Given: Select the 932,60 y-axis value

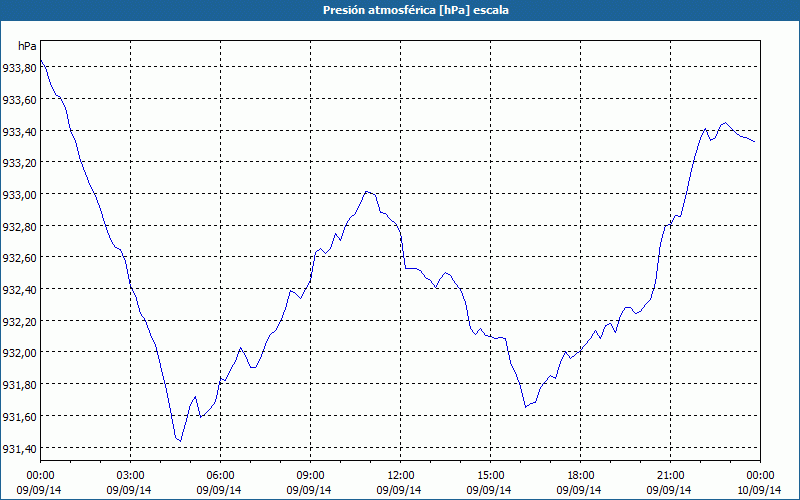Looking at the screenshot, I should (x=19, y=258).
